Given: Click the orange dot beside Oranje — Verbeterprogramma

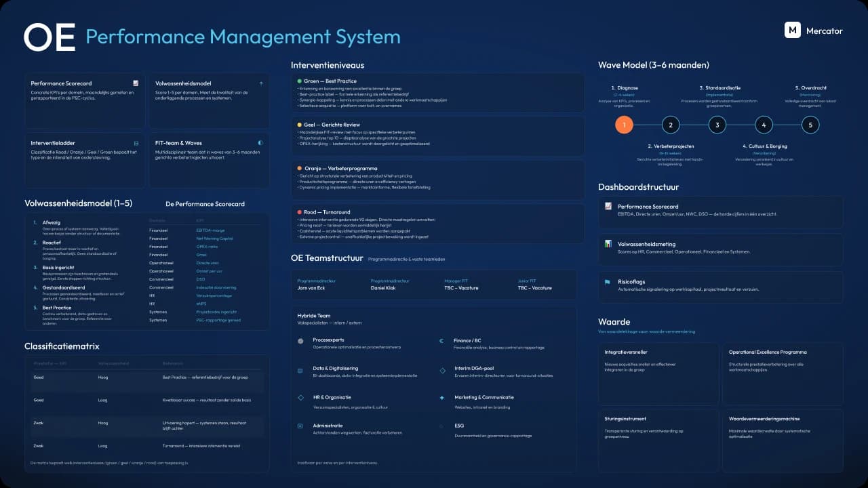Looking at the screenshot, I should [x=299, y=168].
